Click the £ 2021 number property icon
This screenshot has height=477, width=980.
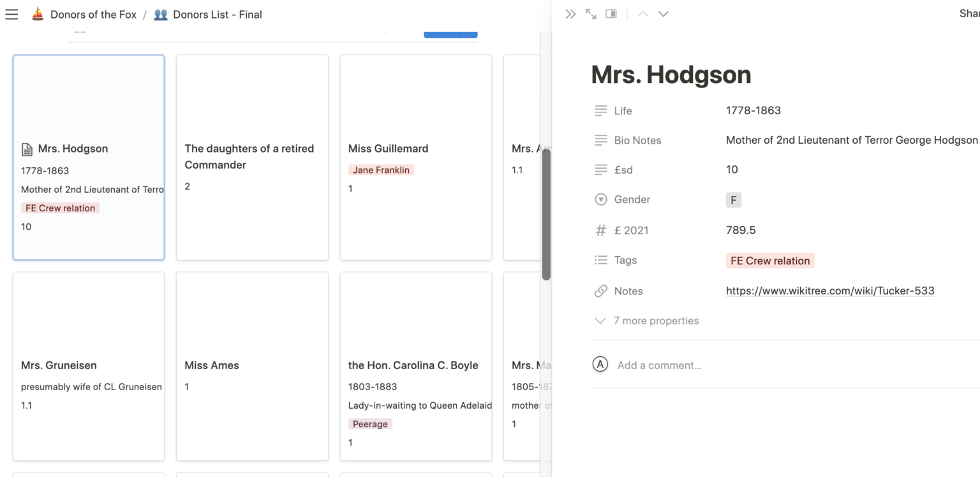[600, 231]
